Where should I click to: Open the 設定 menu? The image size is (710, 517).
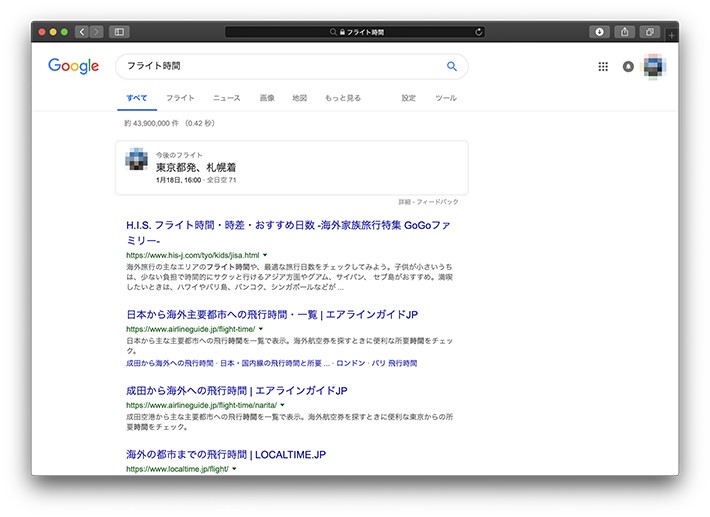pos(408,98)
